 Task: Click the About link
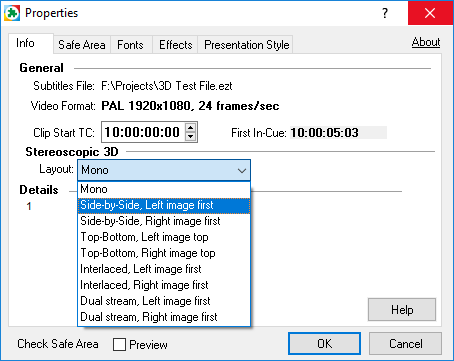(426, 42)
